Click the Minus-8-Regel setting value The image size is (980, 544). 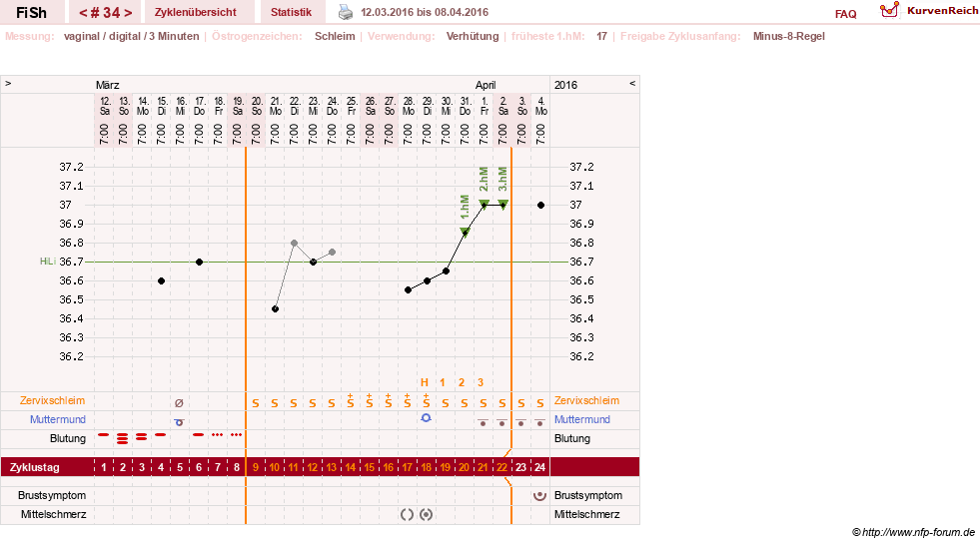click(789, 36)
